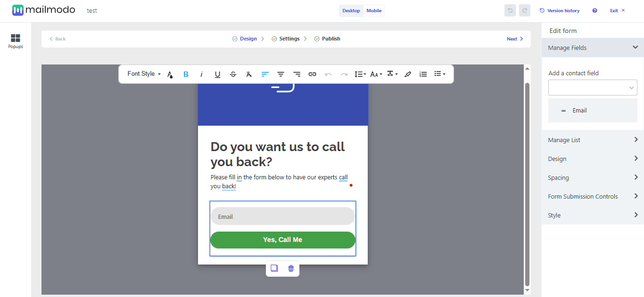Open the Add a contact field dropdown

tap(593, 88)
